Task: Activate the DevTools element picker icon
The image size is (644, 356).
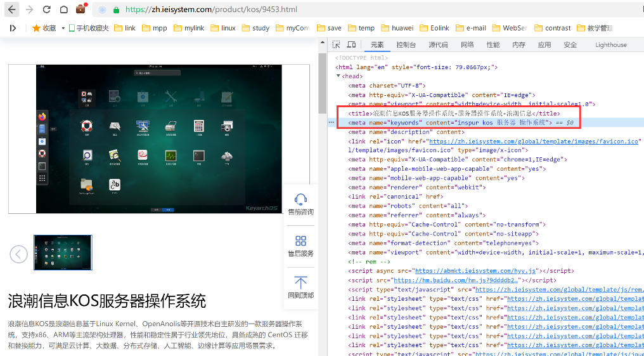Action: (336, 45)
